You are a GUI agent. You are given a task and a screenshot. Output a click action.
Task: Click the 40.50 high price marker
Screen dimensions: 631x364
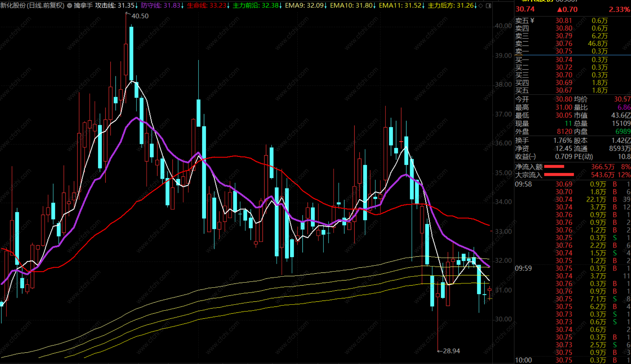tap(140, 16)
